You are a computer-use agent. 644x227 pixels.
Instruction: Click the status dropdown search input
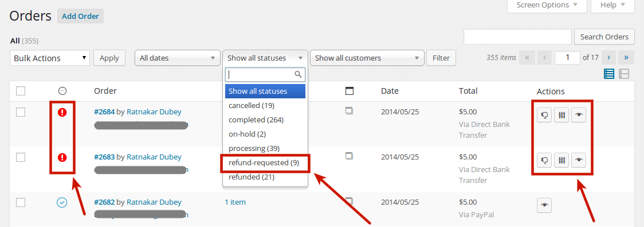coord(265,74)
